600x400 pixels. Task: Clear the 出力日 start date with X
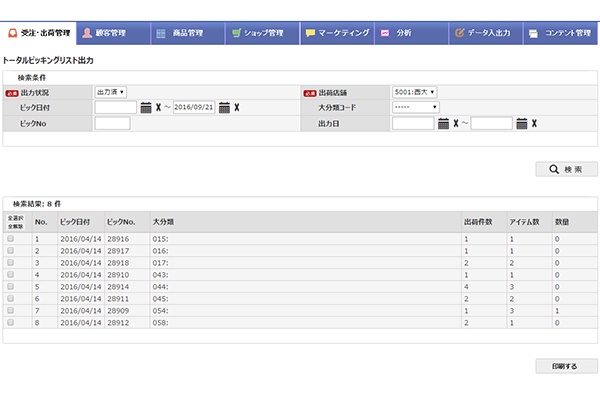(455, 124)
